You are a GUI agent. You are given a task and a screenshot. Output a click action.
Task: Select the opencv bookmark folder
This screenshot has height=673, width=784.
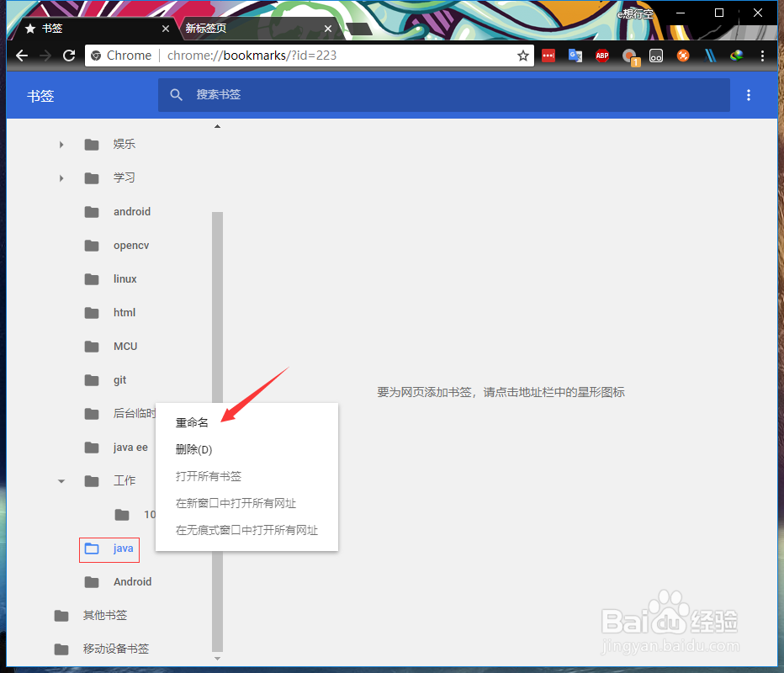(131, 245)
